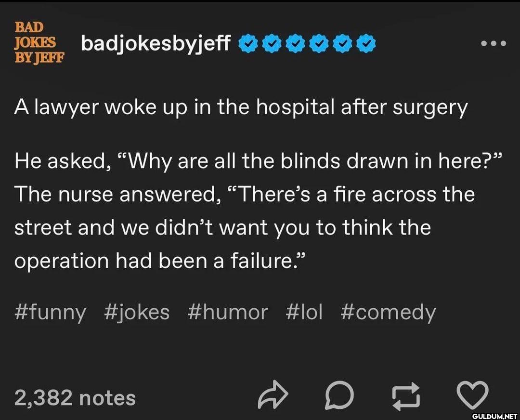The image size is (520, 420).
Task: Select the #humor tag
Action: [x=227, y=313]
